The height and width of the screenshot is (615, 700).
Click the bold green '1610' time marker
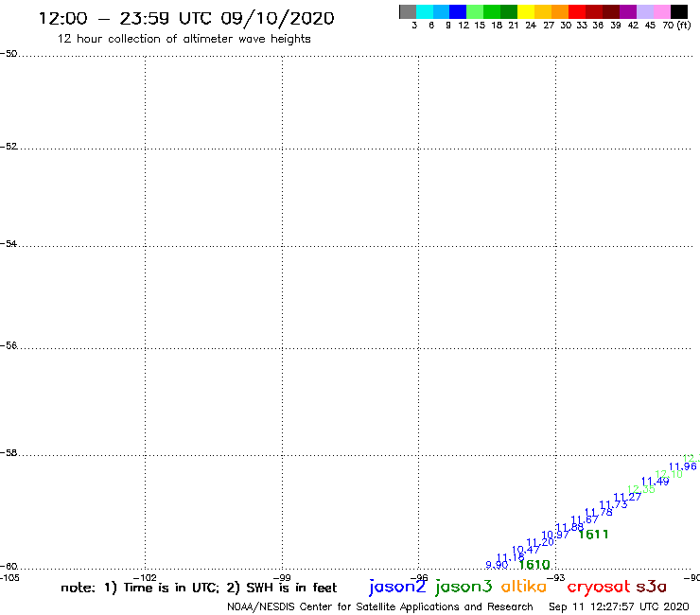(534, 565)
